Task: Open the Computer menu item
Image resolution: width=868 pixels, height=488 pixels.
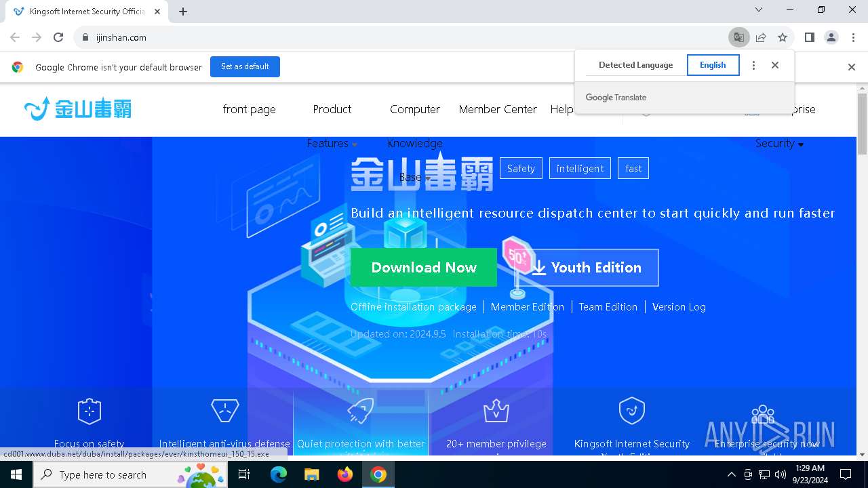Action: (415, 109)
